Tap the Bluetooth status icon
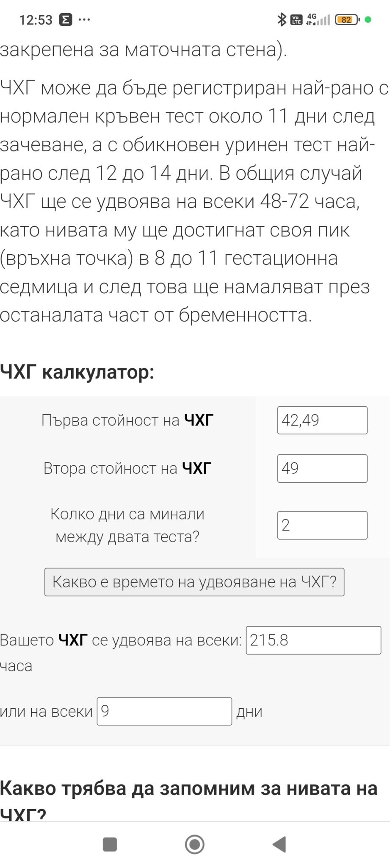The height and width of the screenshot is (868, 390). click(x=281, y=19)
